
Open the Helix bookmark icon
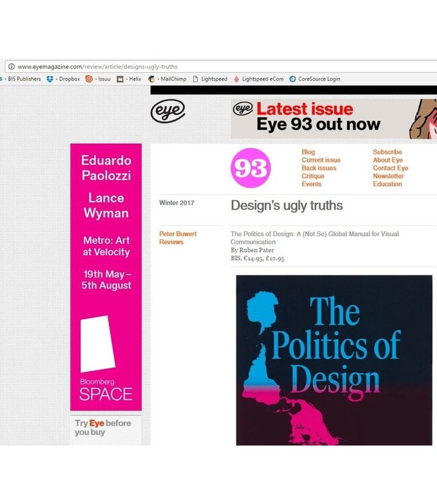(x=120, y=79)
